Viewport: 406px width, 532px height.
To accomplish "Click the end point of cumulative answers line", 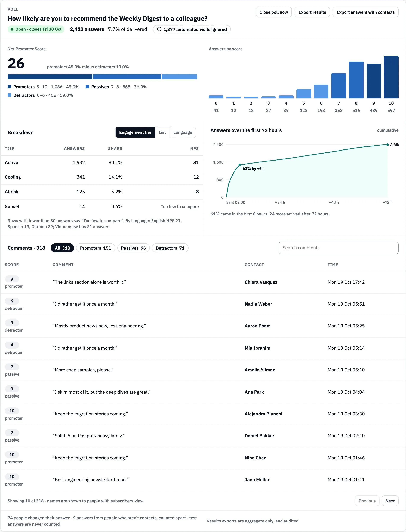I will pos(387,145).
